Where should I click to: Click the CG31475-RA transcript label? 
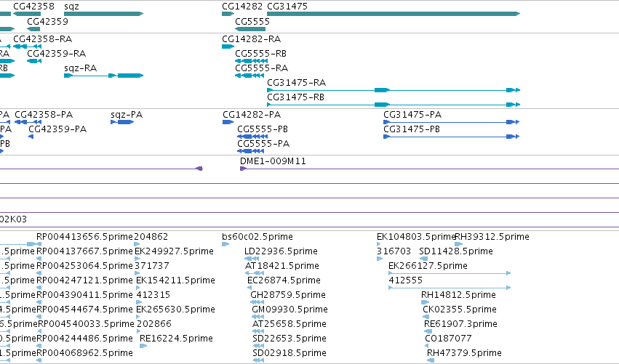(297, 83)
